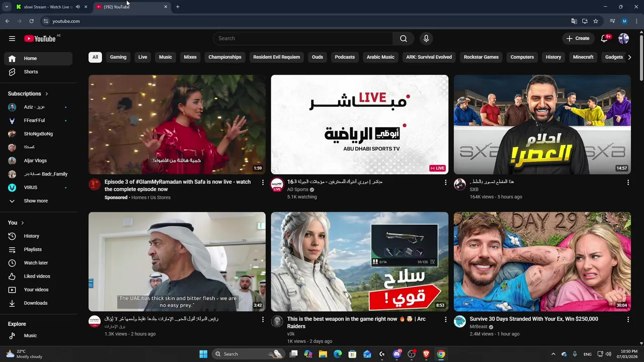
Task: Select the Gaming filter chip
Action: (x=118, y=57)
